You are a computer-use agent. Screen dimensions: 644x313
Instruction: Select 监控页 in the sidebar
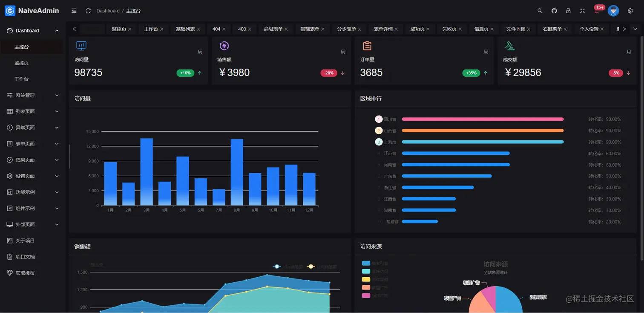click(x=22, y=63)
